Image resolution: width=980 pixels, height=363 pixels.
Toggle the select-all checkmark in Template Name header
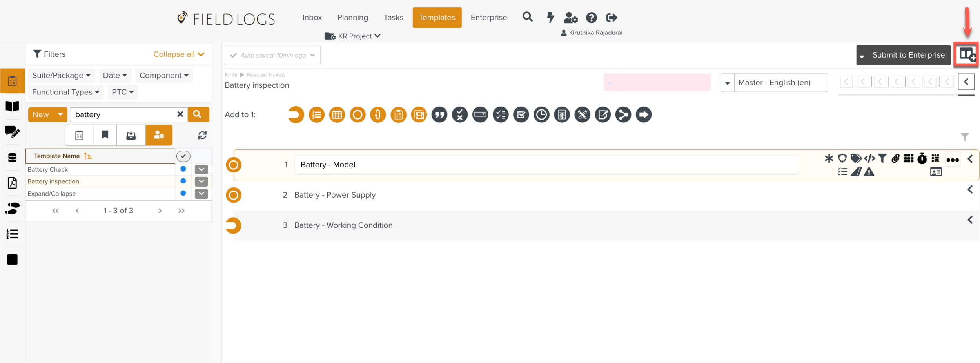point(183,156)
